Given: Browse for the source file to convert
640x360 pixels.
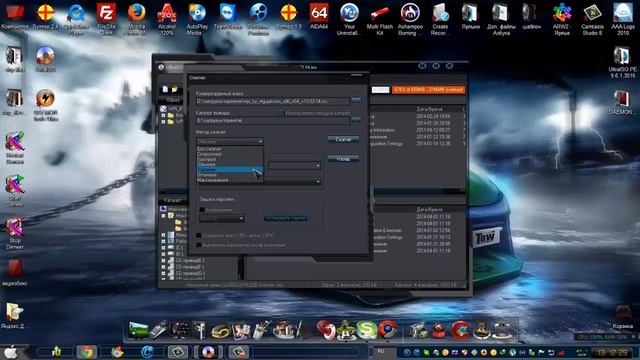Looking at the screenshot, I should 356,100.
